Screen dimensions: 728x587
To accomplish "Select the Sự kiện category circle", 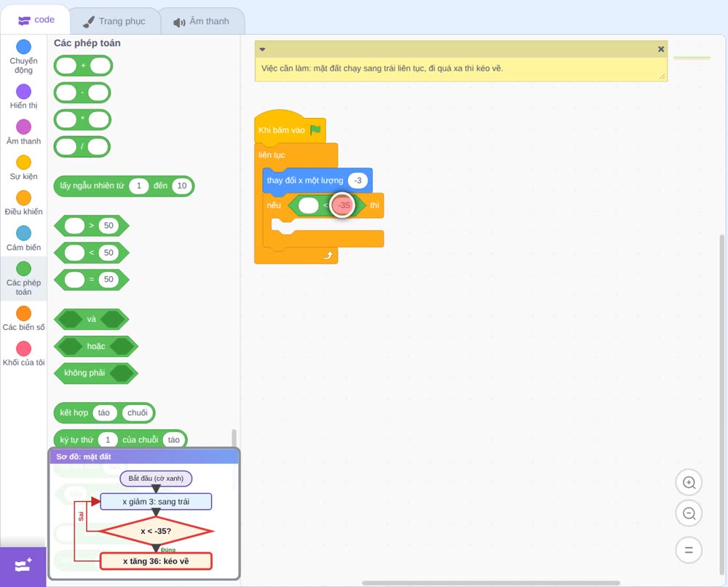I will (x=24, y=162).
